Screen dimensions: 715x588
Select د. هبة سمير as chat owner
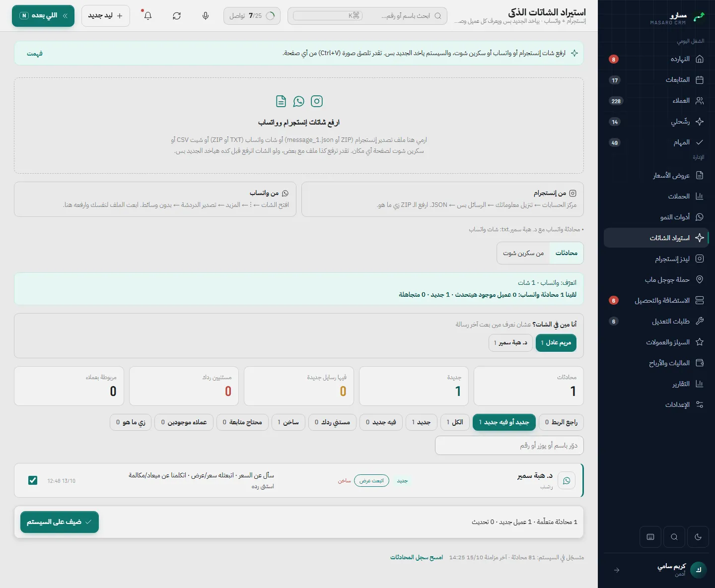[x=511, y=343]
